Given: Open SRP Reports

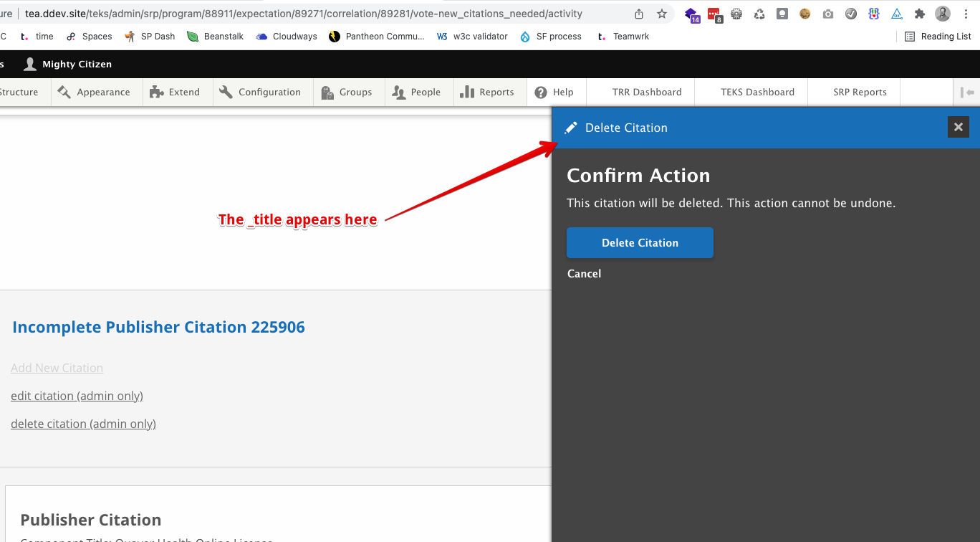Looking at the screenshot, I should (860, 92).
